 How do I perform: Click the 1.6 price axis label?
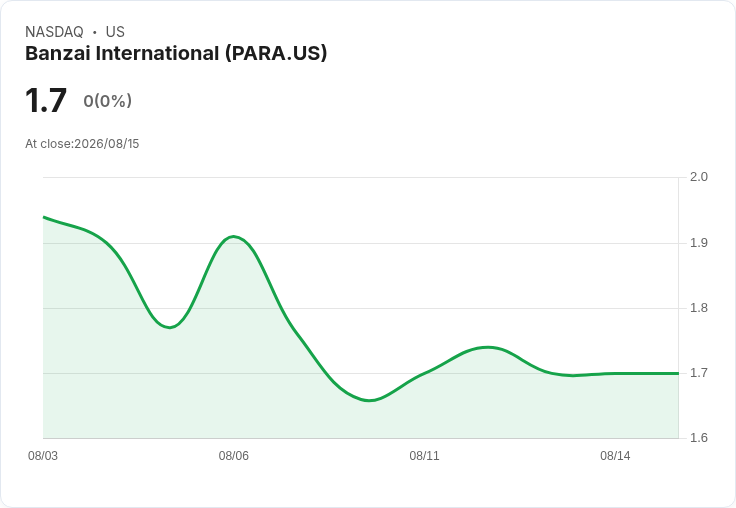698,438
